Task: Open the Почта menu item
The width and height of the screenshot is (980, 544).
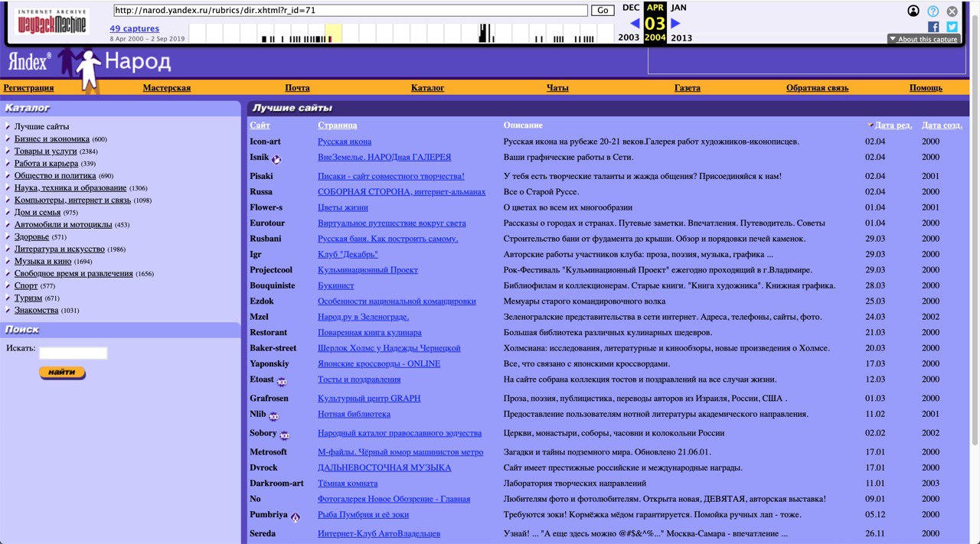Action: (298, 88)
